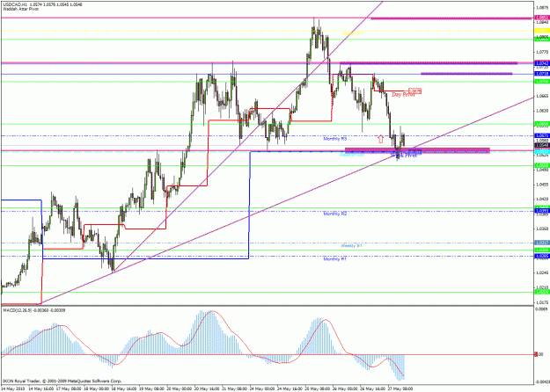The width and height of the screenshot is (550, 392).
Task: Click the red Day Pivot value box
Action: 415,91
